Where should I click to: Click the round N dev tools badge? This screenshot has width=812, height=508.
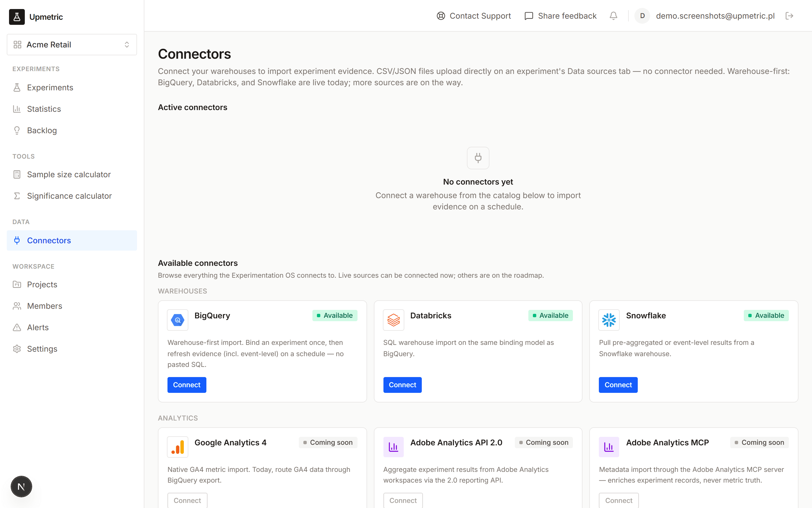pyautogui.click(x=21, y=487)
